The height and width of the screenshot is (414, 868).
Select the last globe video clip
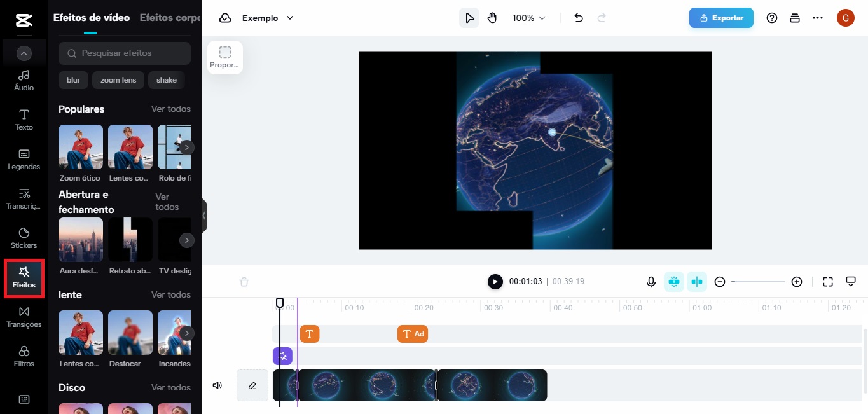coord(492,385)
